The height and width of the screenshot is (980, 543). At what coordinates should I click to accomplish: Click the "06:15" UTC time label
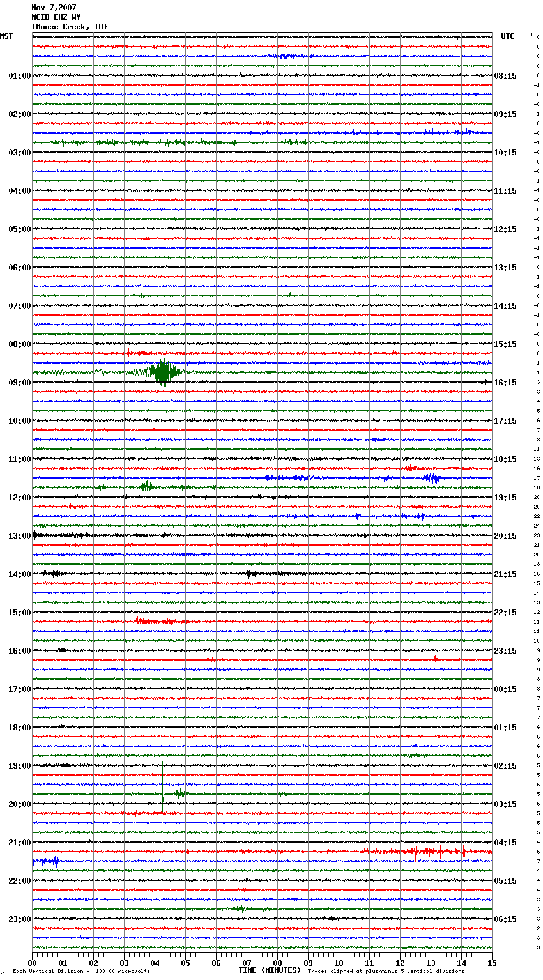tap(505, 919)
